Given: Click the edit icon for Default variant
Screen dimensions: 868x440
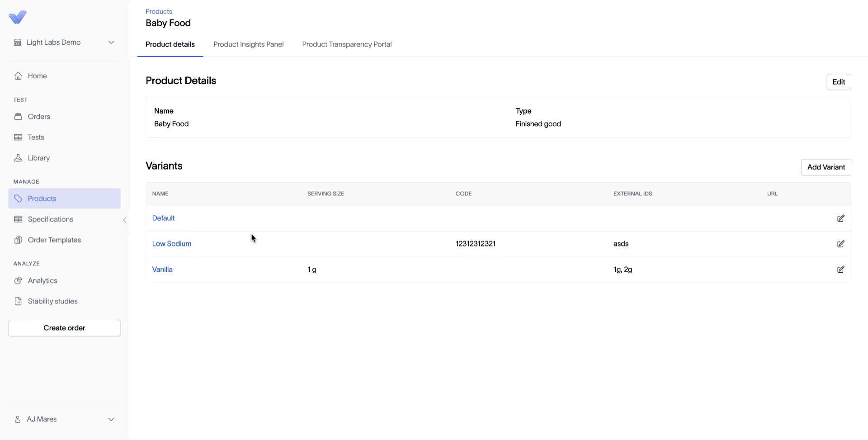Looking at the screenshot, I should (x=840, y=218).
